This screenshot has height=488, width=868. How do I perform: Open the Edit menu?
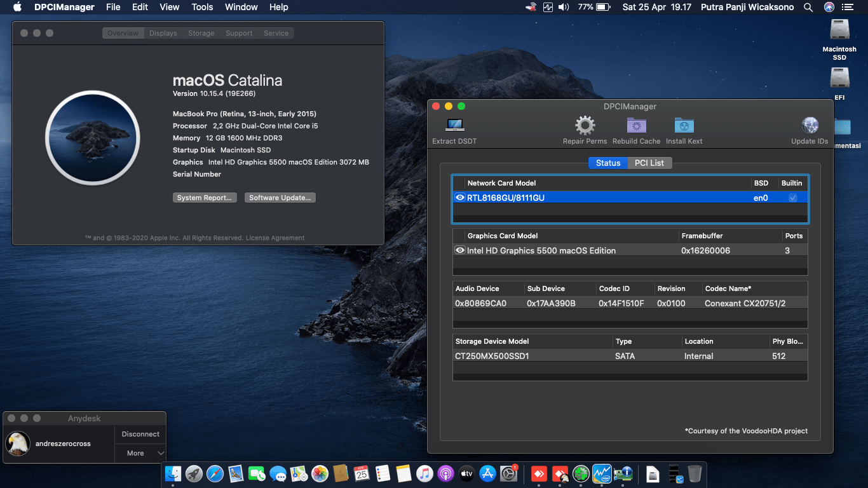coord(140,7)
